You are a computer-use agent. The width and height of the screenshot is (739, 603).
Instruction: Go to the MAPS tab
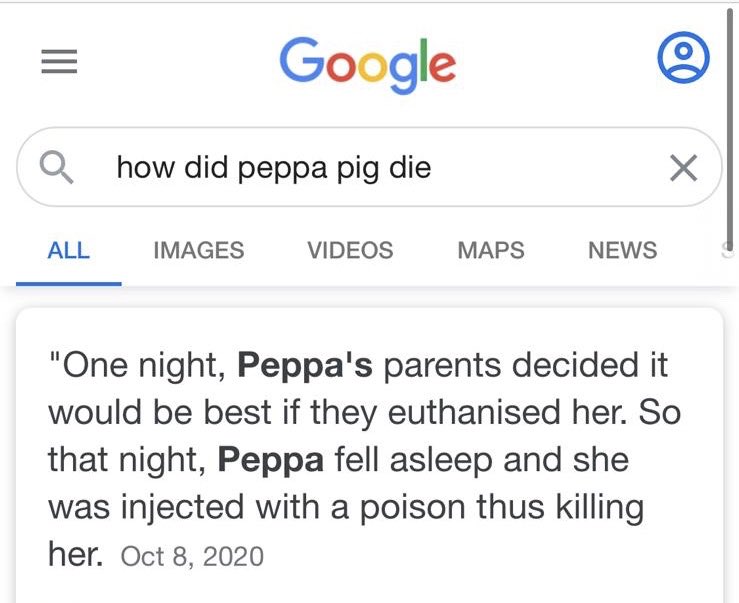coord(490,250)
